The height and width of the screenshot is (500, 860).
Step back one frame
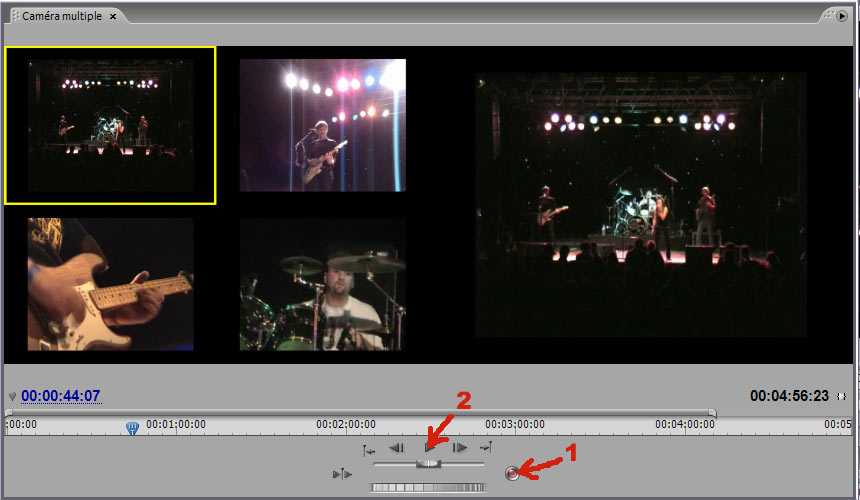[x=397, y=448]
